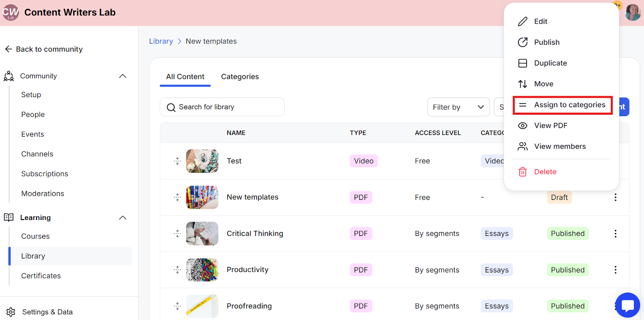Click the red trash Delete icon
The width and height of the screenshot is (644, 320).
(522, 172)
